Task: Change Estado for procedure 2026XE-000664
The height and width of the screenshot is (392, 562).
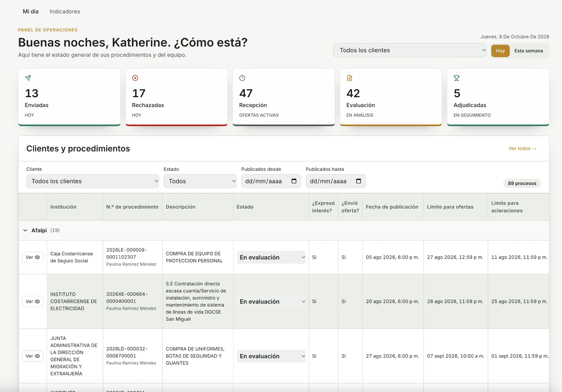Action: [x=271, y=302]
